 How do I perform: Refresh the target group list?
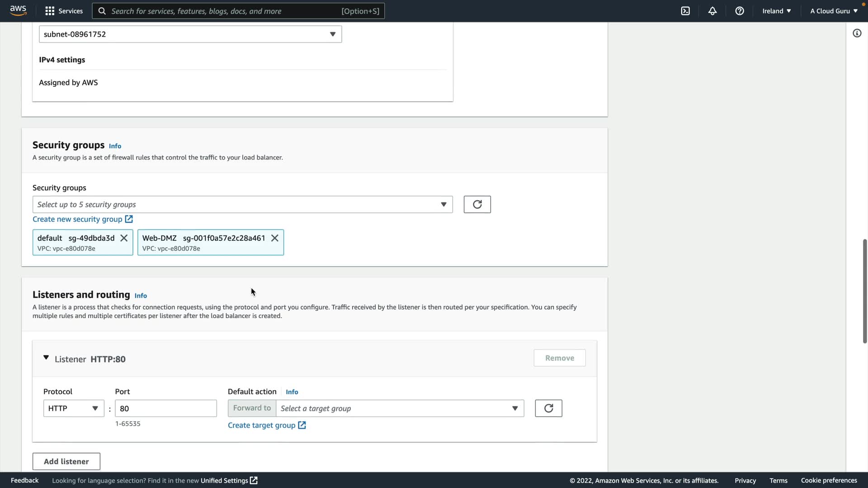548,408
